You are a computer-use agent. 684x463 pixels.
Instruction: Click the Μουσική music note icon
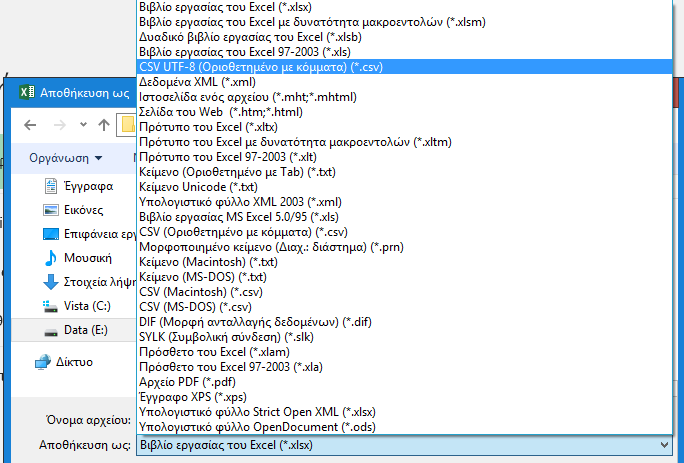tap(52, 257)
